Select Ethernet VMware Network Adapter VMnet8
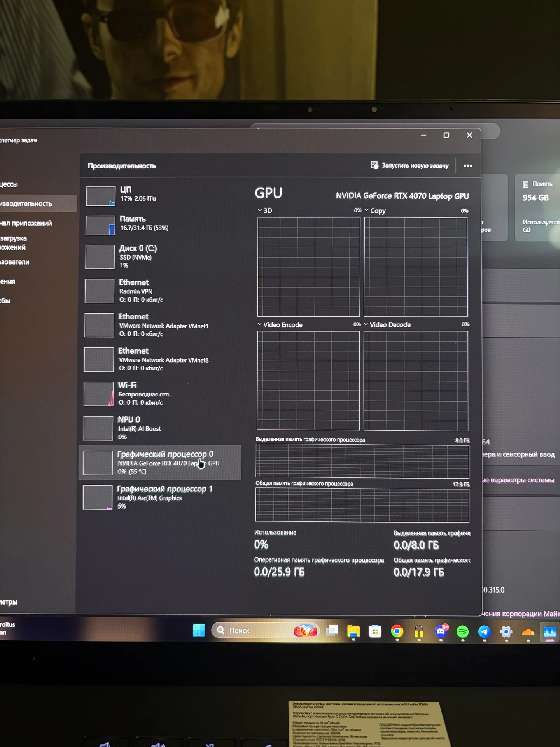The width and height of the screenshot is (560, 747). tap(161, 359)
